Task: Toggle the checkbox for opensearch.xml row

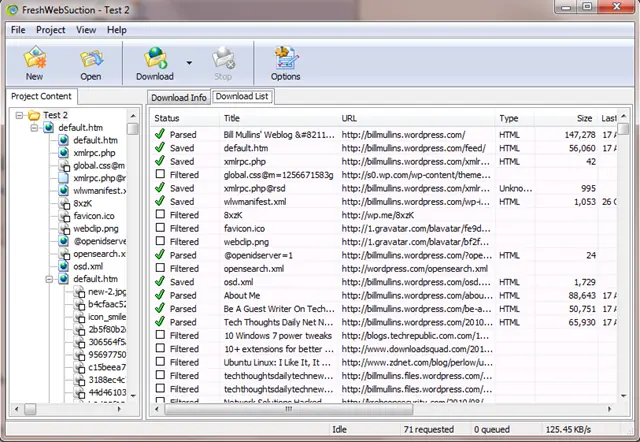Action: point(159,269)
